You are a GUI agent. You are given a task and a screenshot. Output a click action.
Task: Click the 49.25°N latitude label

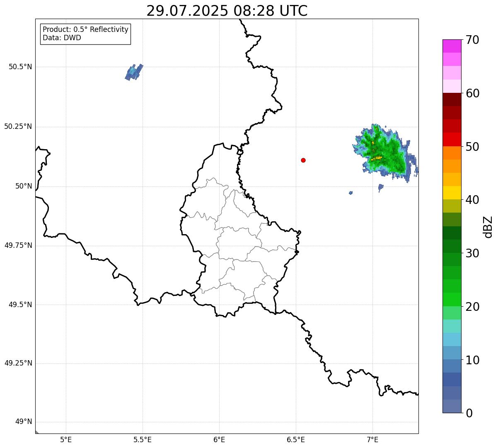(x=18, y=363)
